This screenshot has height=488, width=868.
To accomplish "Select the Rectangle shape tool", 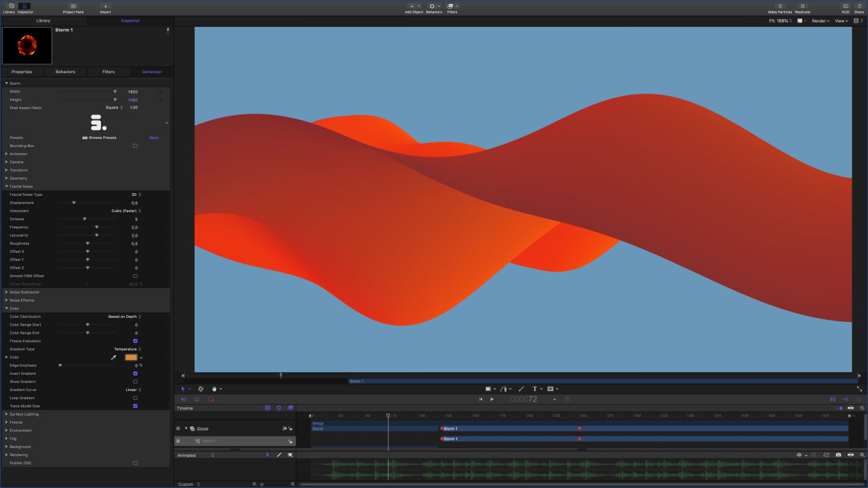I will 488,389.
